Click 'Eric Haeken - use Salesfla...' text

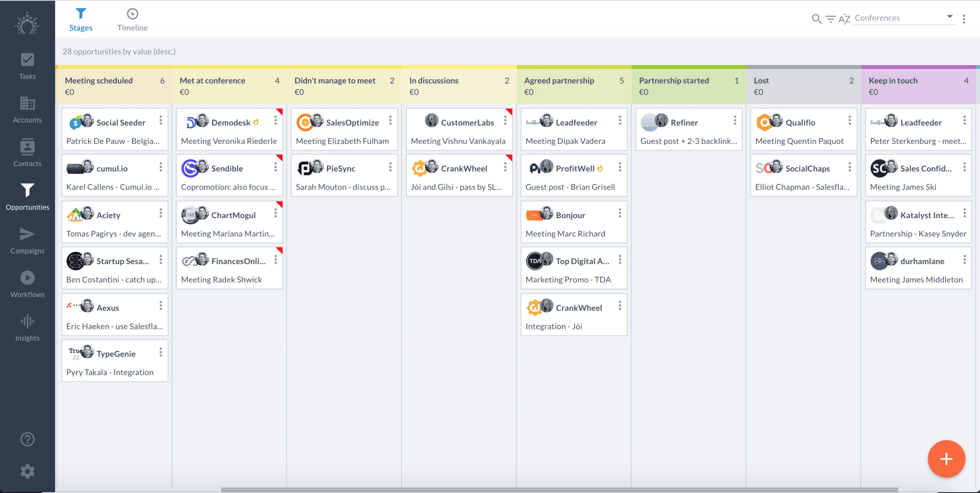pyautogui.click(x=115, y=326)
